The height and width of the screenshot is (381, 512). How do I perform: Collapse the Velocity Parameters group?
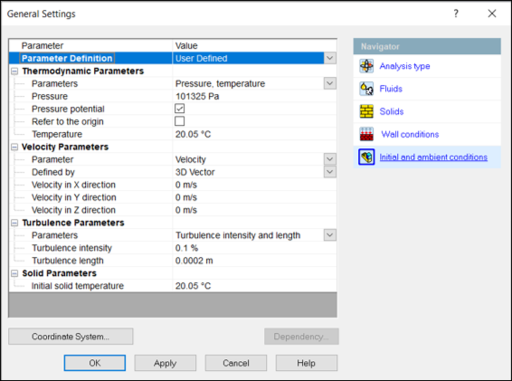pos(14,147)
